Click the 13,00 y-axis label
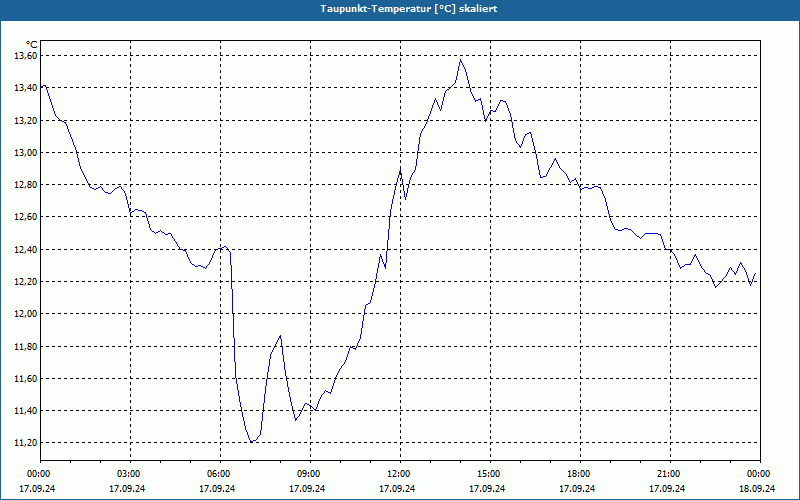 click(25, 153)
